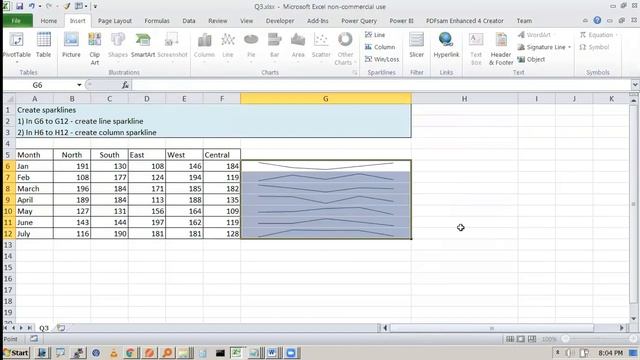This screenshot has width=640, height=360.
Task: Insert a SmartArt graphic
Action: click(143, 46)
